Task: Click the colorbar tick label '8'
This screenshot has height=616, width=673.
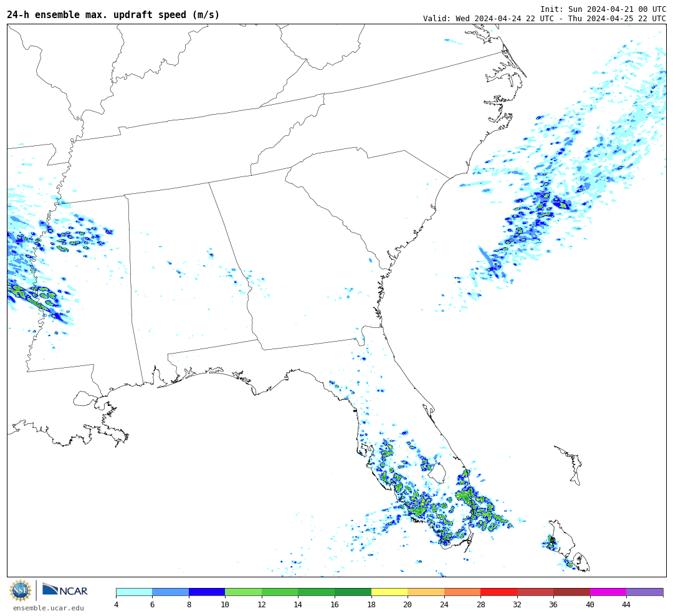Action: tap(189, 605)
